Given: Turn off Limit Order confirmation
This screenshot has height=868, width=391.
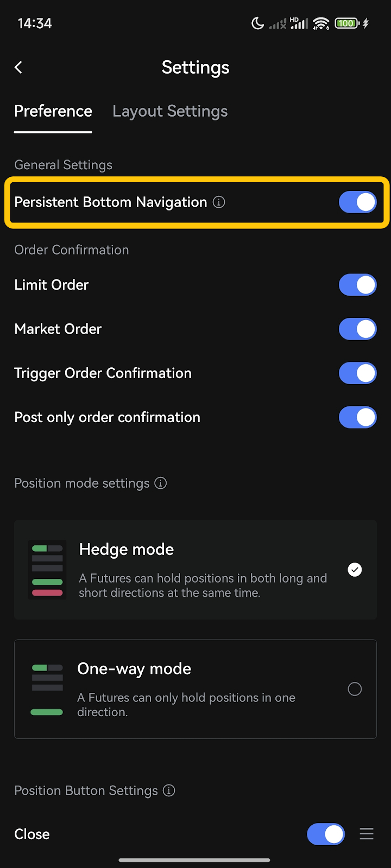Looking at the screenshot, I should tap(357, 285).
